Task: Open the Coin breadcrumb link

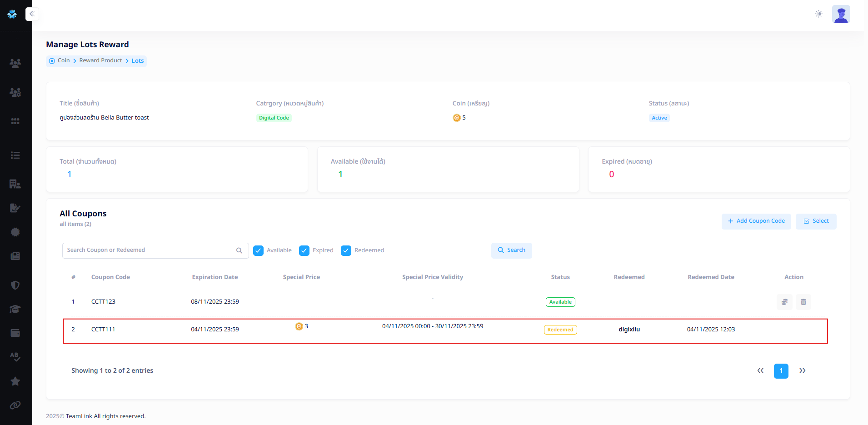Action: pos(64,60)
